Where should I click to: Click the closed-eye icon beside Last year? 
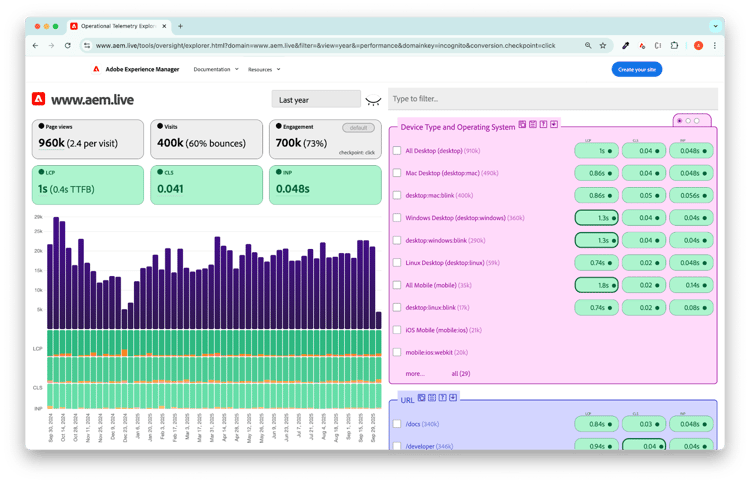(374, 100)
